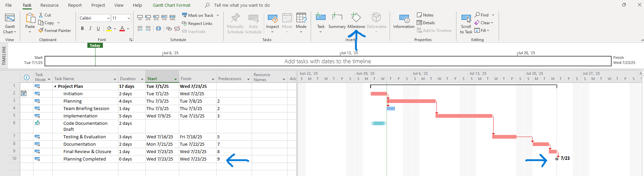
Task: Click the Finish column header
Action: pyautogui.click(x=198, y=77)
